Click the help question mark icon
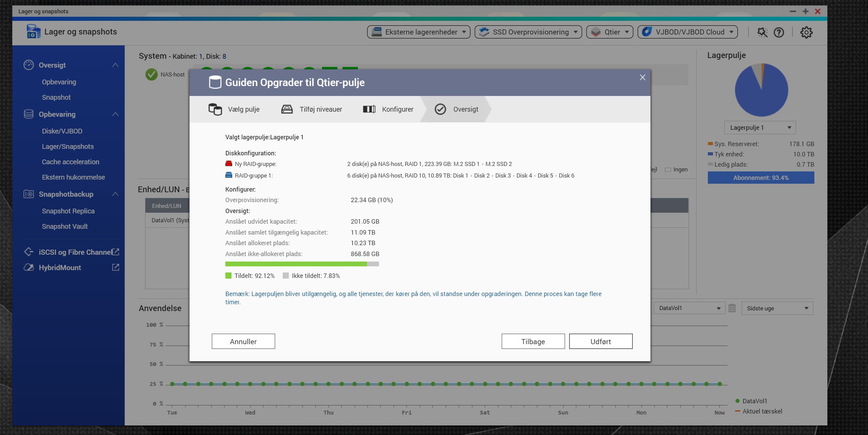Screen dimensions: 868x435 click(x=779, y=32)
